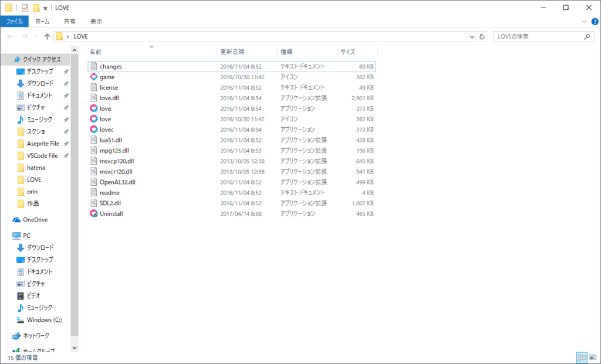Open the Aseprite File folder in sidebar
Screen dimensions: 601x364
click(x=43, y=144)
